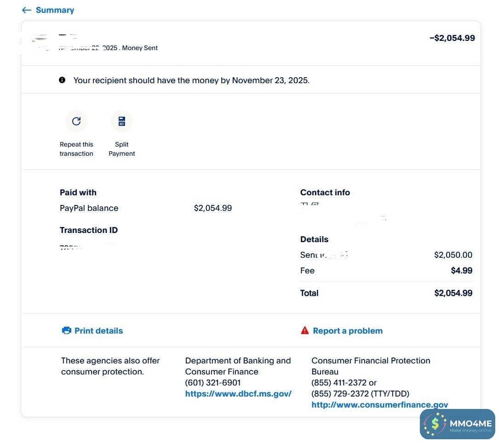Click the printer icon

click(x=67, y=331)
